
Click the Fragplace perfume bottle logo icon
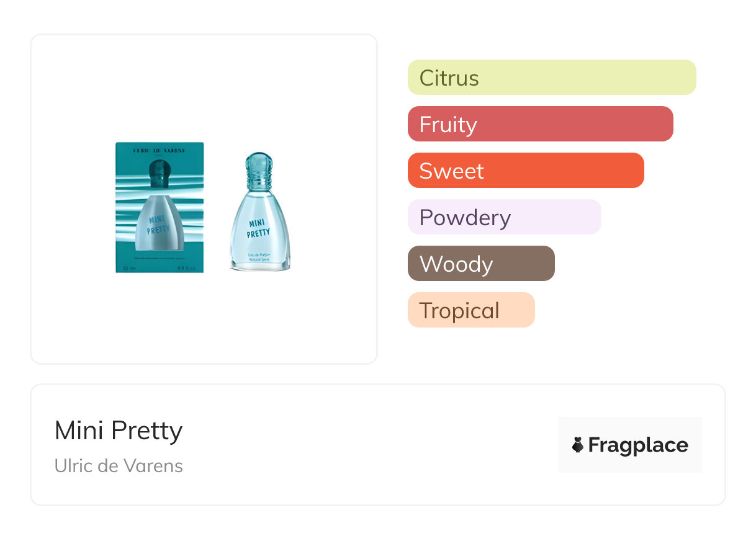point(578,445)
